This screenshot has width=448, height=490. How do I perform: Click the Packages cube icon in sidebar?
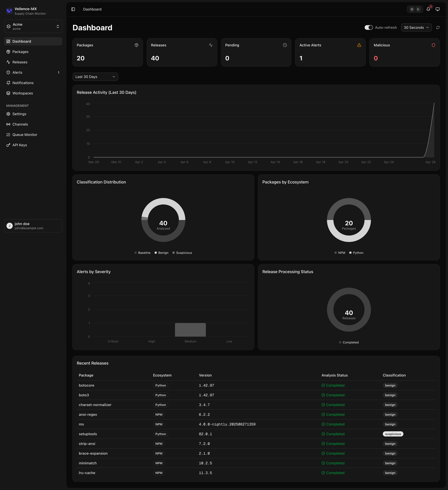tap(8, 52)
